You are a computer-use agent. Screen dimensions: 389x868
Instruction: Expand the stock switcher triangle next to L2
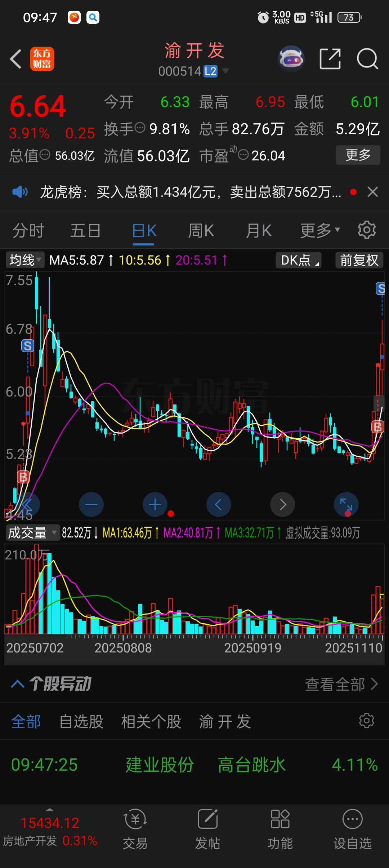click(225, 71)
